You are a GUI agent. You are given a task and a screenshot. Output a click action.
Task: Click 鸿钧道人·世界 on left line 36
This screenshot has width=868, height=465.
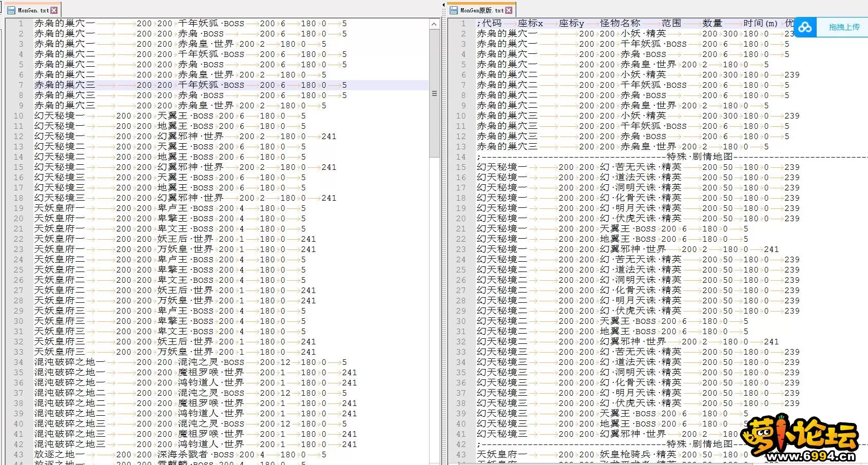(211, 383)
